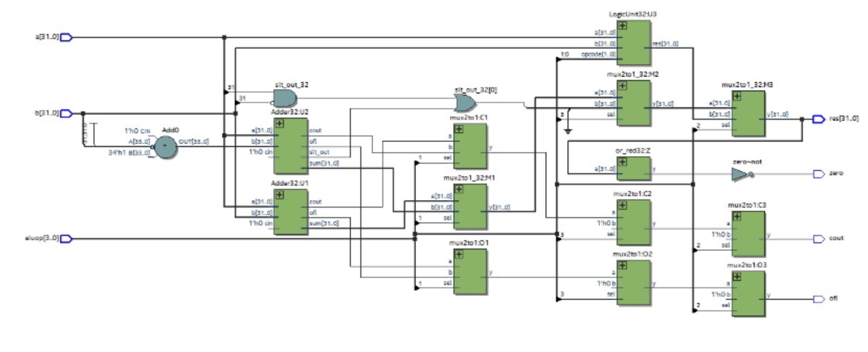
Task: Select the Adder32:U1 instance label
Action: [x=289, y=183]
